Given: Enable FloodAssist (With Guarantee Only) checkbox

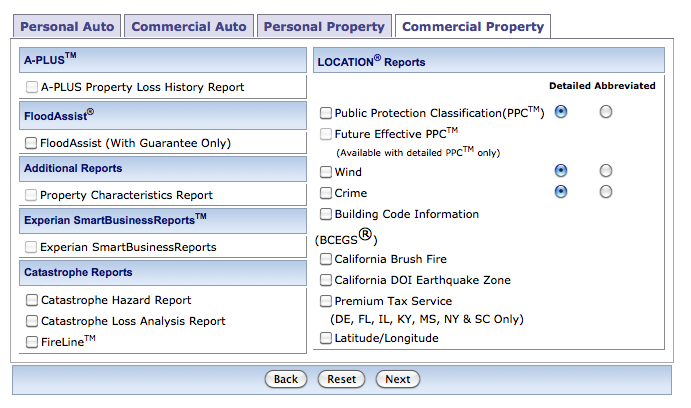Looking at the screenshot, I should pyautogui.click(x=32, y=144).
